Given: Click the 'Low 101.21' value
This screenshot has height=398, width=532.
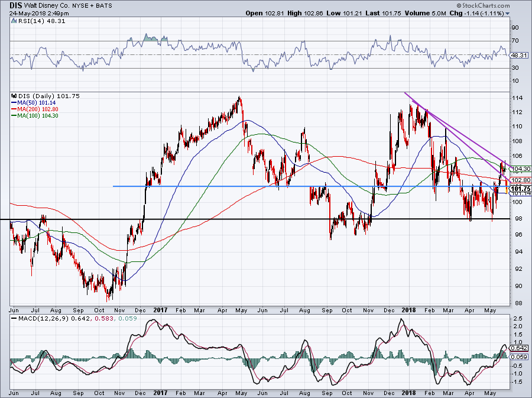Looking at the screenshot, I should point(345,13).
